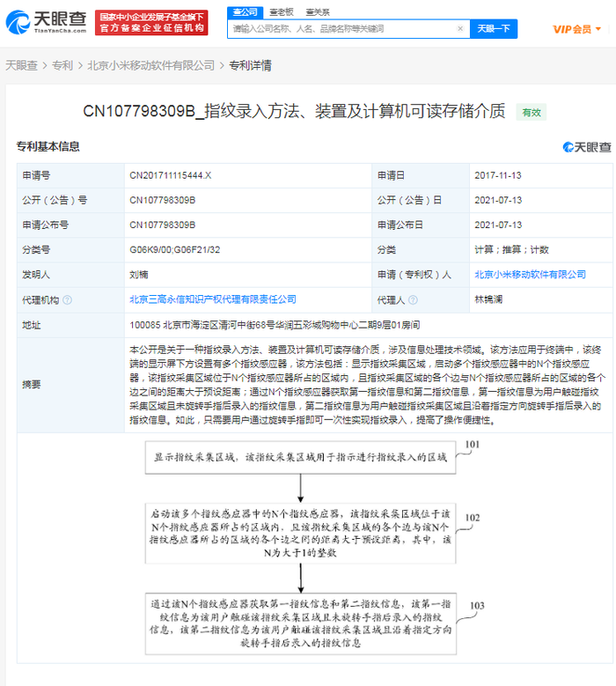The height and width of the screenshot is (686, 616).
Task: Select the application number CN201711115444.X
Action: 170,175
